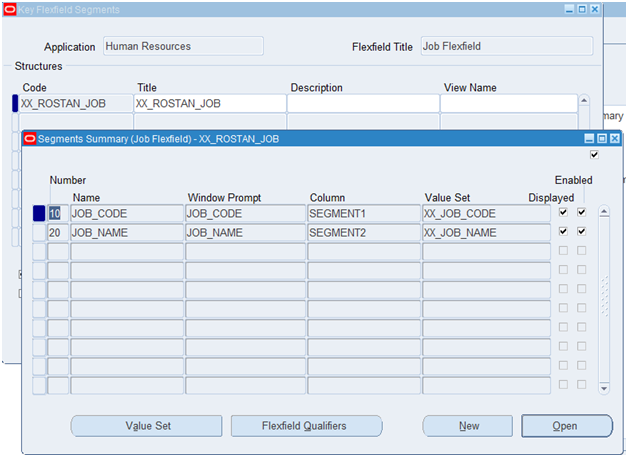This screenshot has width=628, height=457.
Task: Select record indicator for JOB_CODE row
Action: (x=39, y=213)
